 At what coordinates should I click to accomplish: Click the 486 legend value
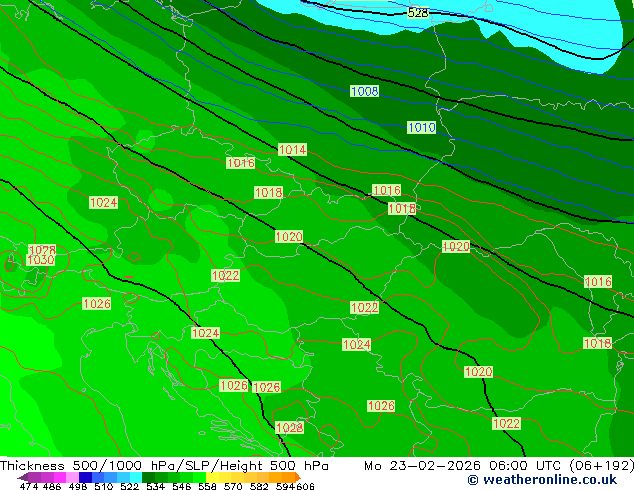[52, 486]
